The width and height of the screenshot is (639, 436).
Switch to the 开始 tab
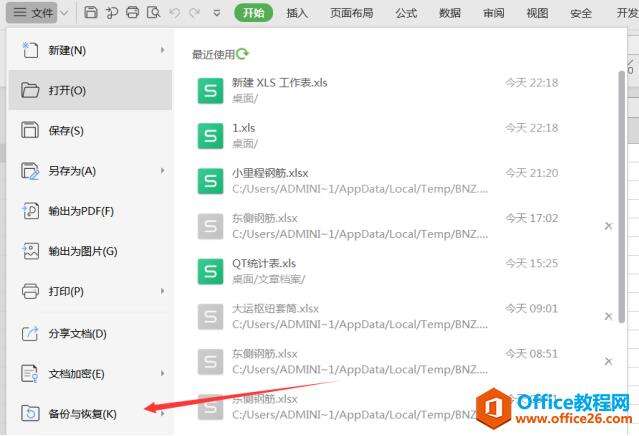pyautogui.click(x=253, y=13)
